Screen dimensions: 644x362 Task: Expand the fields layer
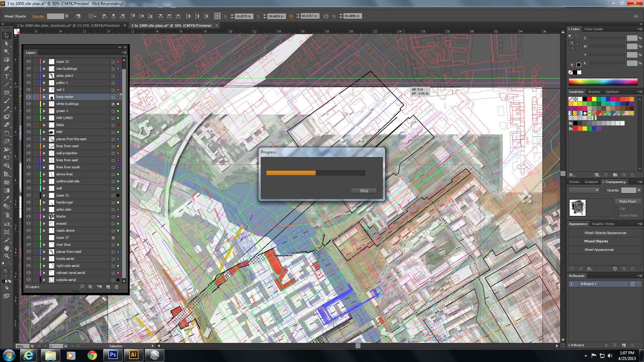44,125
